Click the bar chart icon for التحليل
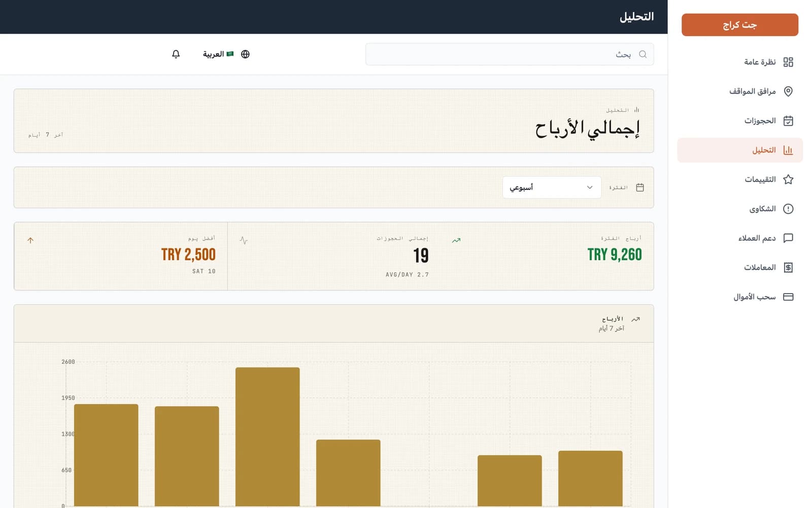 [788, 150]
